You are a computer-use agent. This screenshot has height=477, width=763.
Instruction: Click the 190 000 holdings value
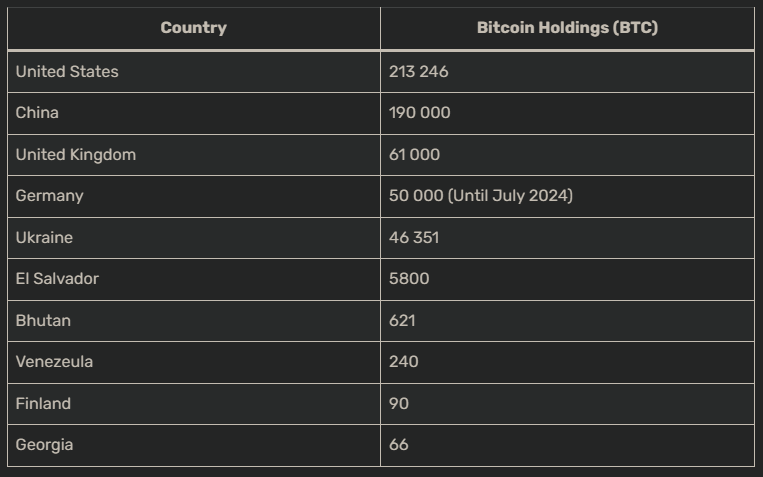coord(420,113)
